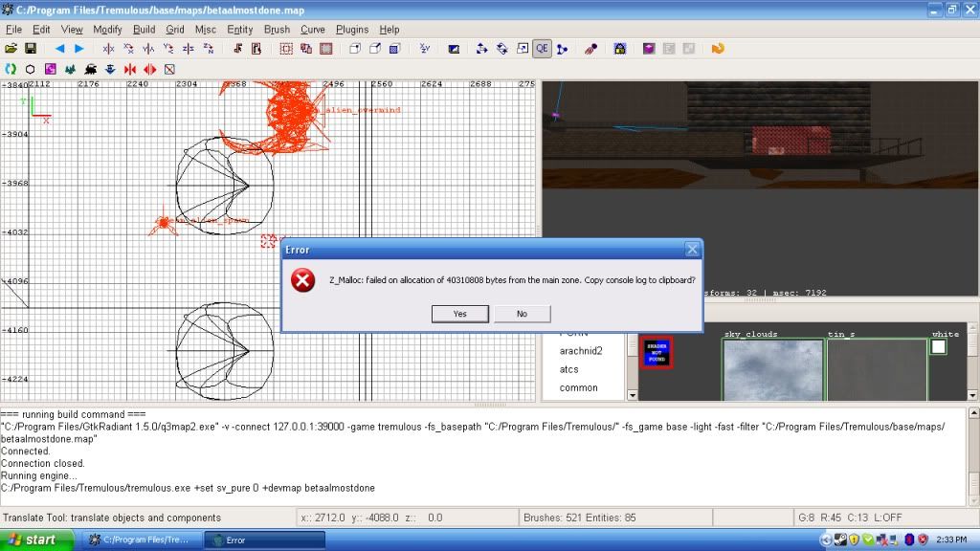
Task: Click the purple cube entities icon
Action: tap(649, 49)
